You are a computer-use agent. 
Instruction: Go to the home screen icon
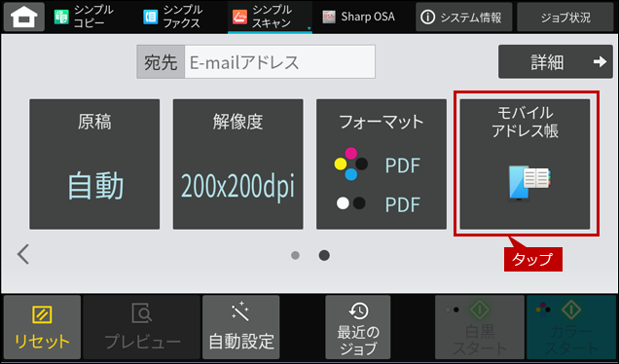point(24,17)
